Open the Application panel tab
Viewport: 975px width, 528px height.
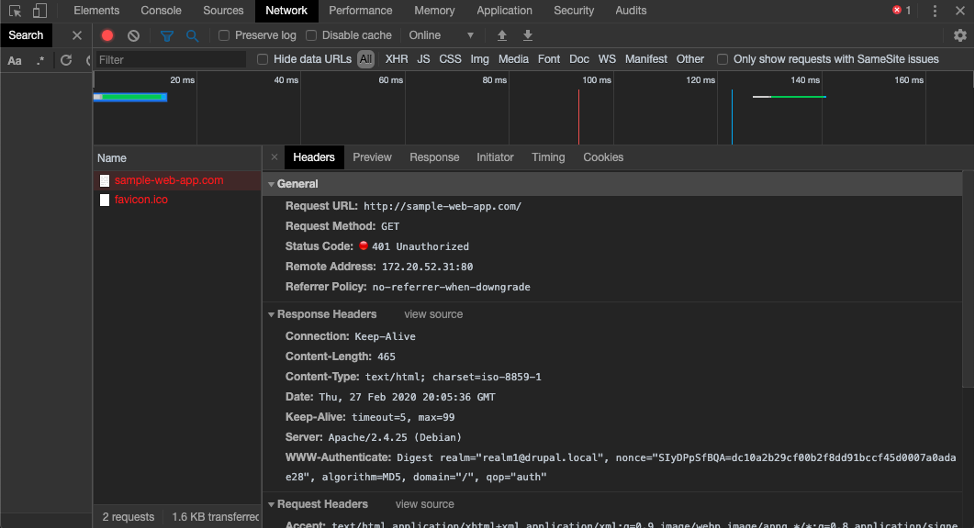point(504,11)
